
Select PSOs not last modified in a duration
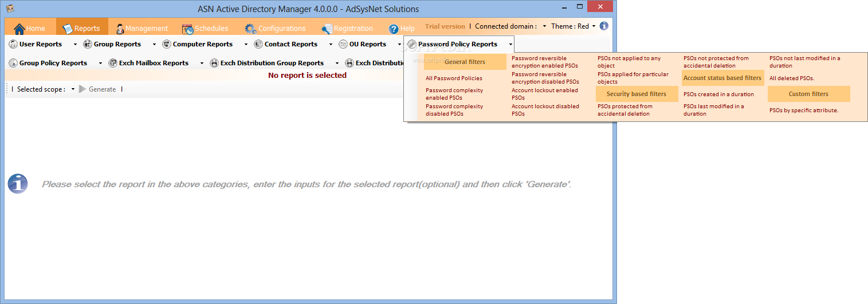click(x=805, y=62)
